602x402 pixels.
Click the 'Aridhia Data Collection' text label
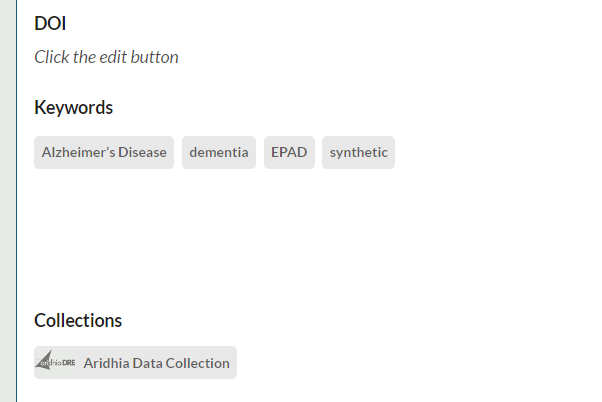157,363
